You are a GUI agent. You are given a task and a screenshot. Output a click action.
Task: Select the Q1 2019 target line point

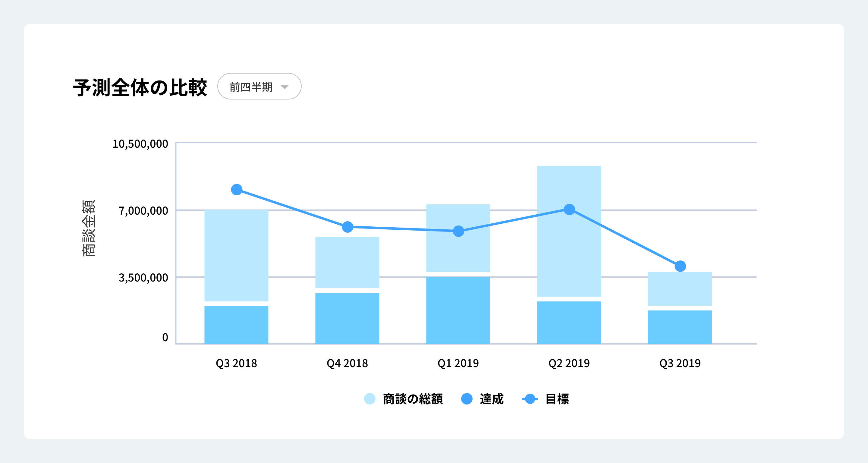click(458, 231)
